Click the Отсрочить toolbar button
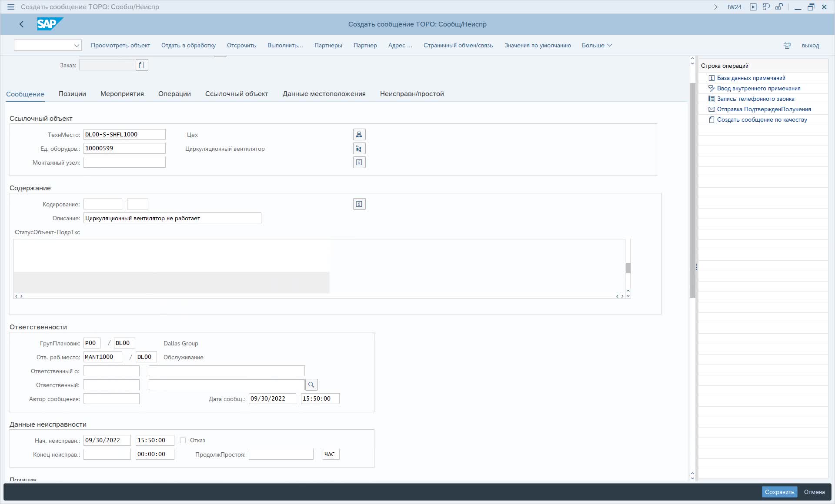The height and width of the screenshot is (504, 835). (241, 45)
